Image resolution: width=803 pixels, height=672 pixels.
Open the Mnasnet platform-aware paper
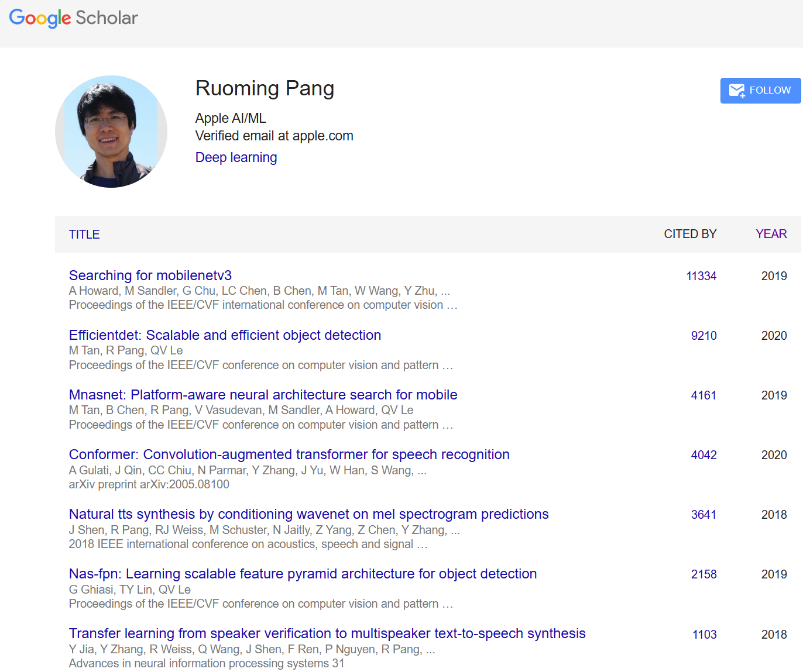pyautogui.click(x=263, y=395)
